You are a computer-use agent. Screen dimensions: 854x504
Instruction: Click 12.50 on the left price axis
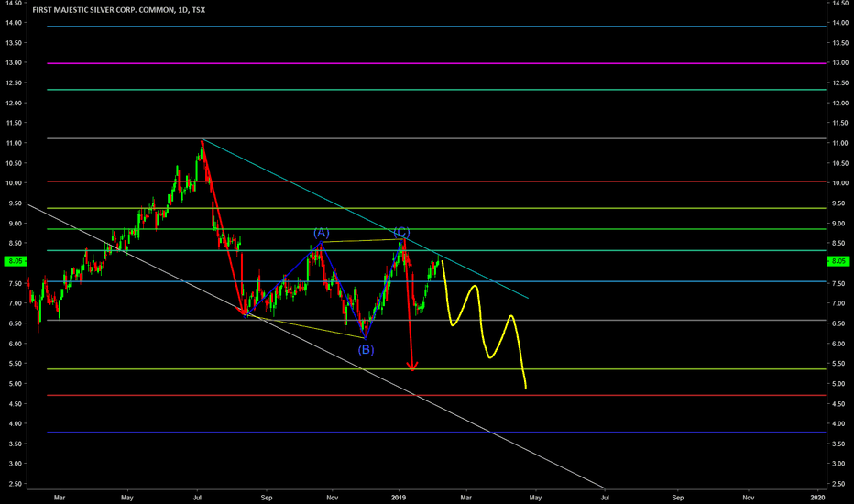pos(14,83)
